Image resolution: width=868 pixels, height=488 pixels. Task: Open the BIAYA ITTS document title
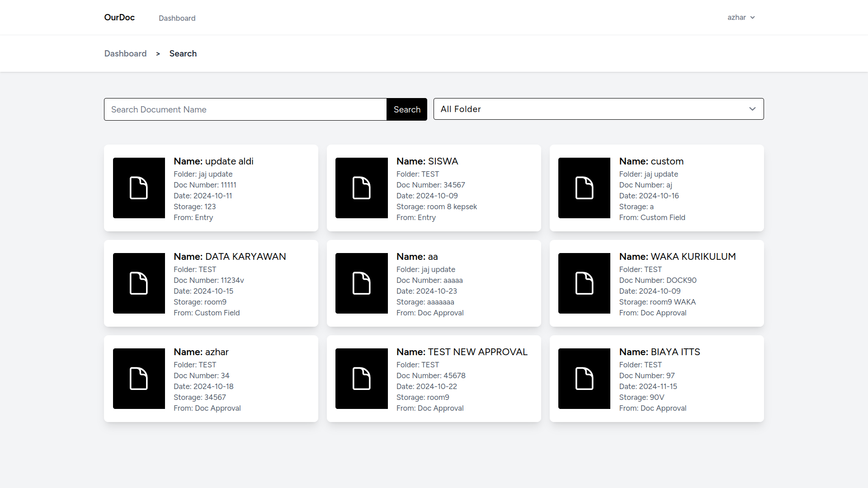point(659,352)
